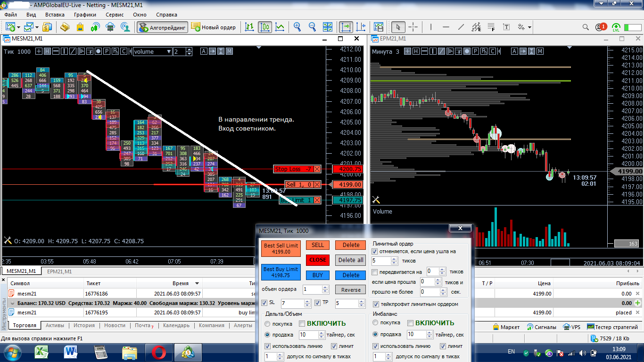Enable ВКЛЮЧИТЬ checkbox in Дельта/Объем

302,324
